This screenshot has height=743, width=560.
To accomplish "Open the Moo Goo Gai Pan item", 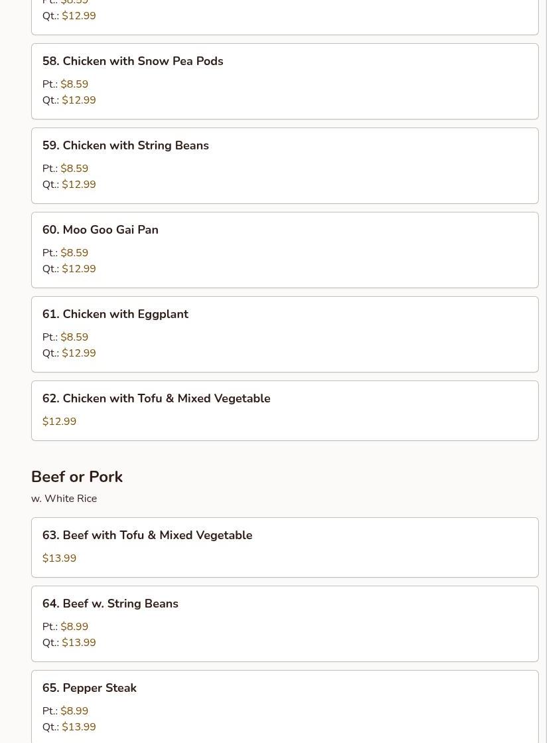I will [x=100, y=230].
